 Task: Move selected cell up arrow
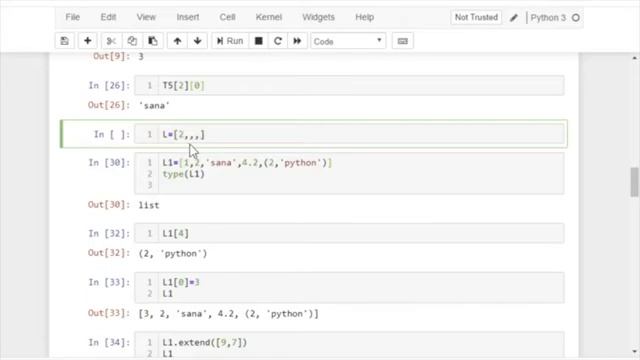tap(177, 41)
